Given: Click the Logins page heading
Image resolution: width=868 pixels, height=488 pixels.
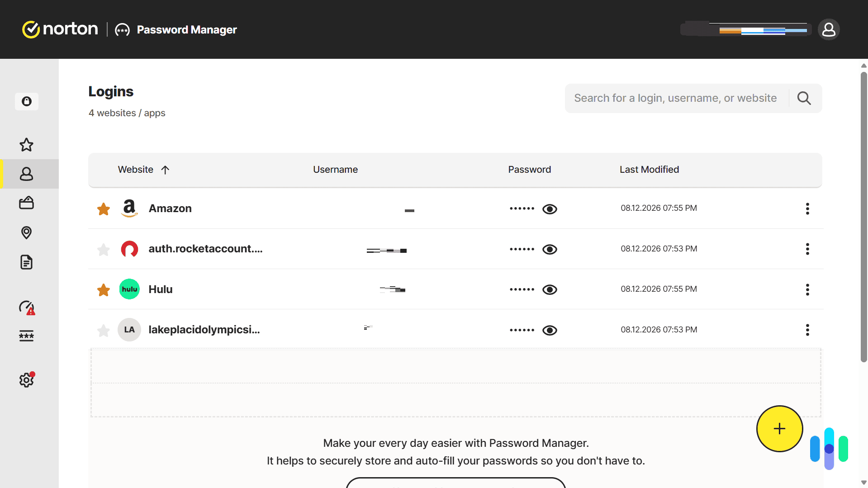Looking at the screenshot, I should tap(111, 91).
